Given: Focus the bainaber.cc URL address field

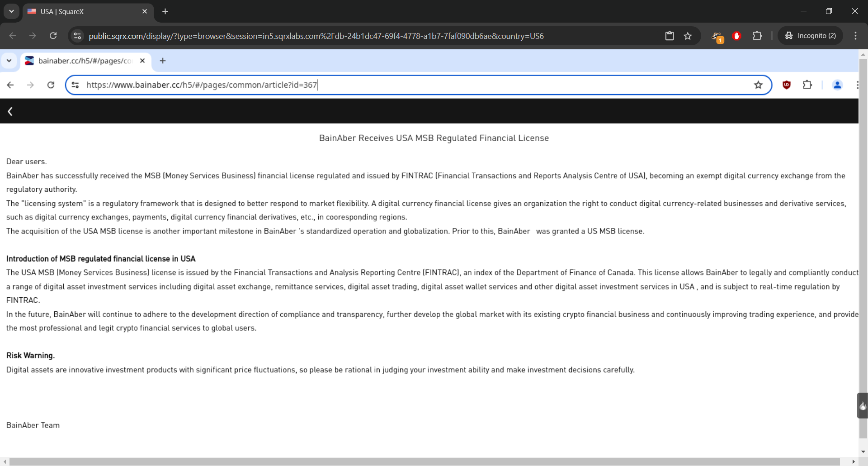Looking at the screenshot, I should 407,85.
